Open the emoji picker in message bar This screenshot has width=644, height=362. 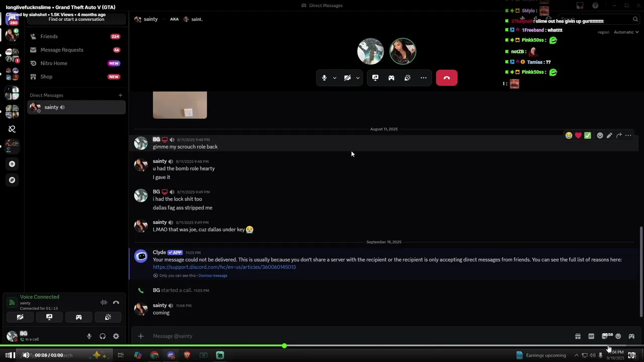618,336
